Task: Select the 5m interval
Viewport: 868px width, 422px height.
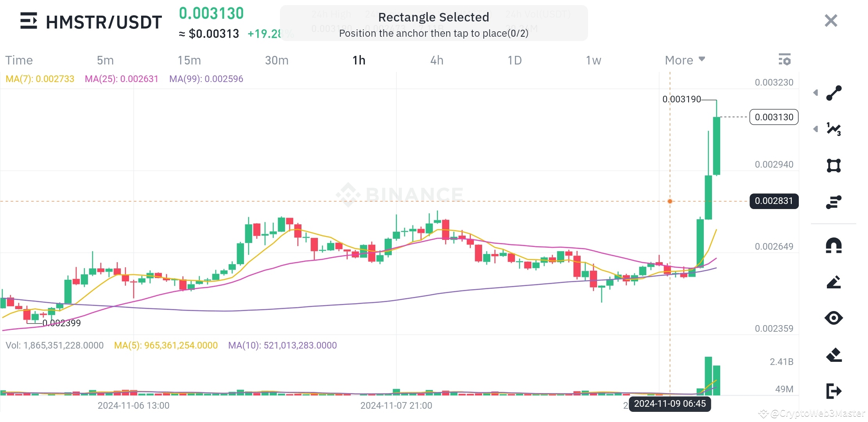Action: [105, 60]
